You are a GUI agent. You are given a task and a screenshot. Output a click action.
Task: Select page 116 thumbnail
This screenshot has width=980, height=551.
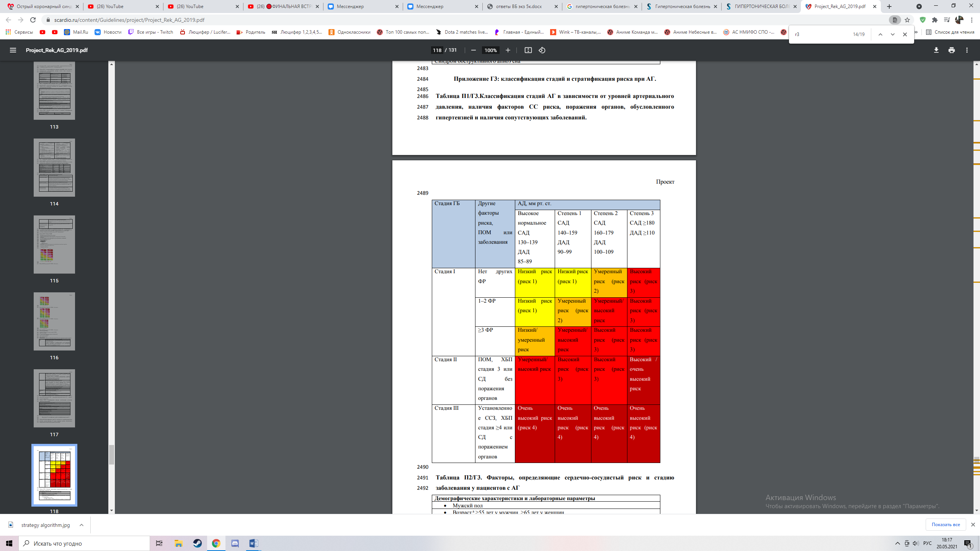click(54, 321)
